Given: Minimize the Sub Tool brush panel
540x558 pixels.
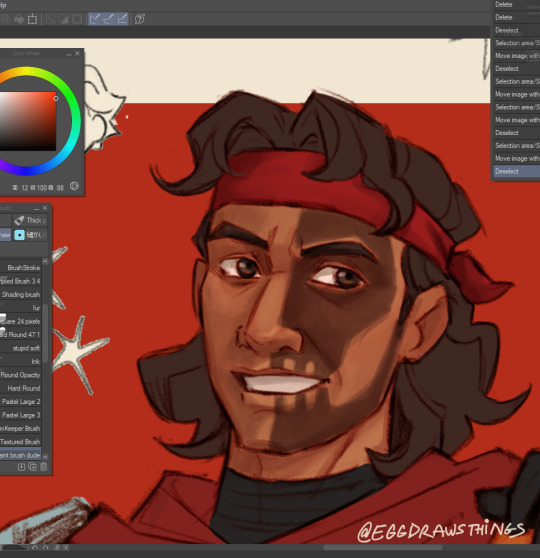Looking at the screenshot, I should pos(36,208).
